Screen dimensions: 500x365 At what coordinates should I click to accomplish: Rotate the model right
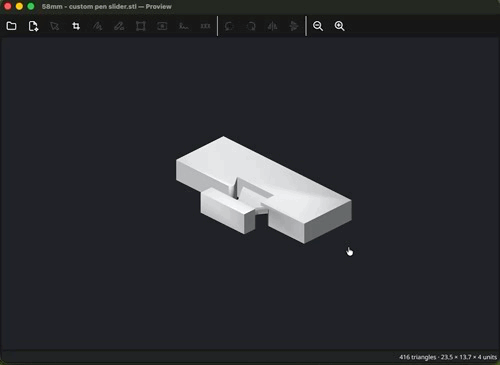pos(251,26)
